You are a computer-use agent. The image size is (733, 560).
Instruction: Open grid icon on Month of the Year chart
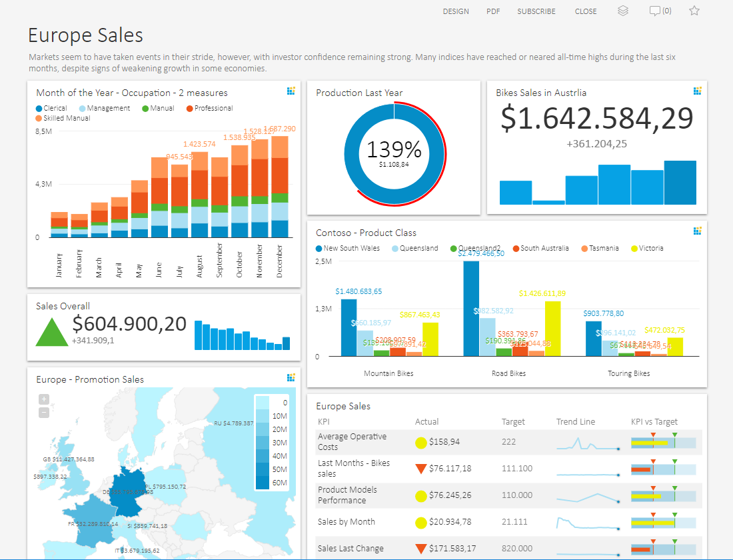pos(291,91)
